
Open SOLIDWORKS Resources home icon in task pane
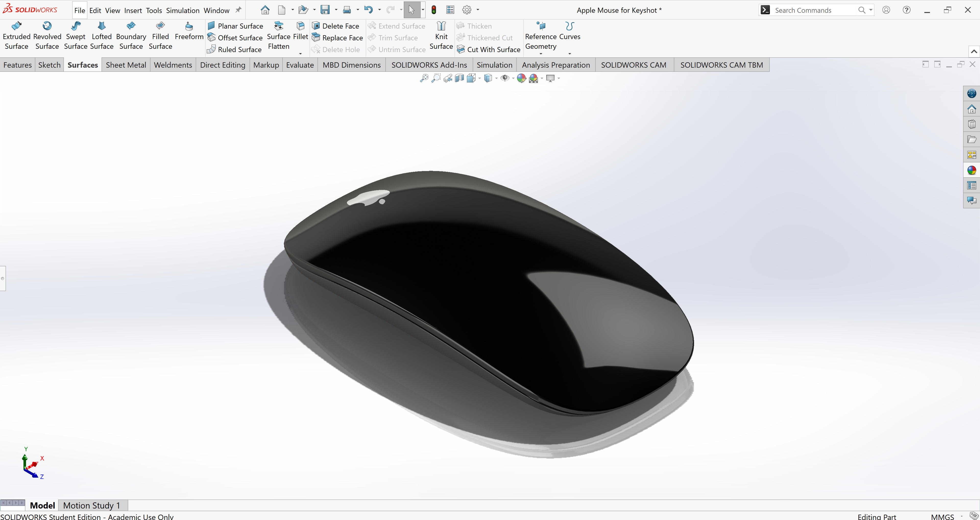tap(972, 109)
